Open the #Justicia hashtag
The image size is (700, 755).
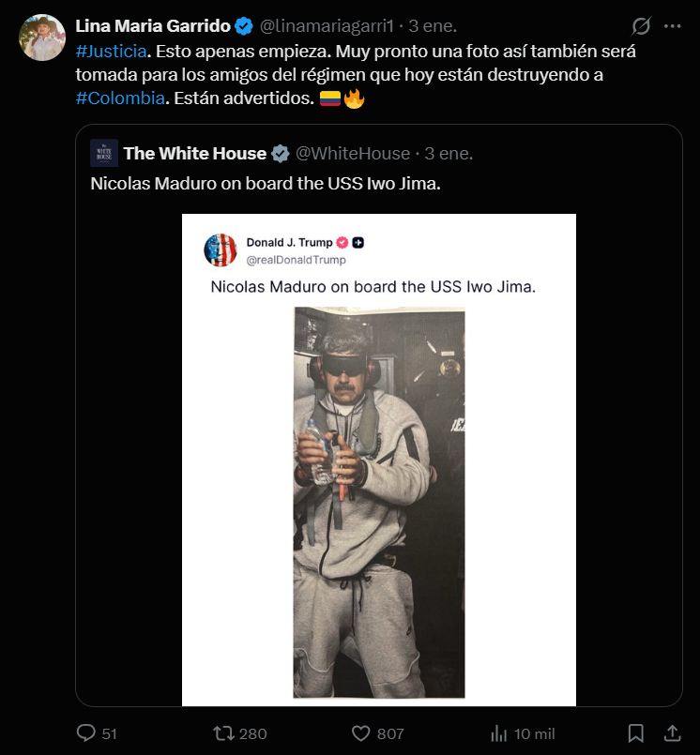pyautogui.click(x=111, y=51)
